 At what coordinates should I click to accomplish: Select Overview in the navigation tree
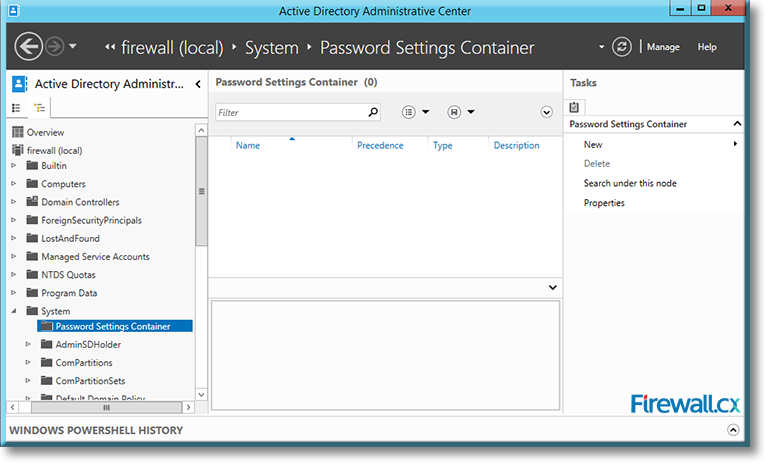coord(45,132)
